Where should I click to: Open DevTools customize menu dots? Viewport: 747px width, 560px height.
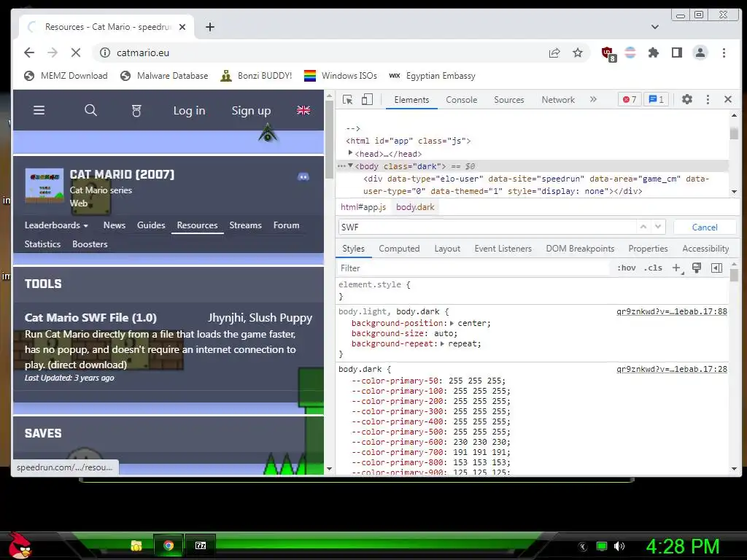click(708, 99)
